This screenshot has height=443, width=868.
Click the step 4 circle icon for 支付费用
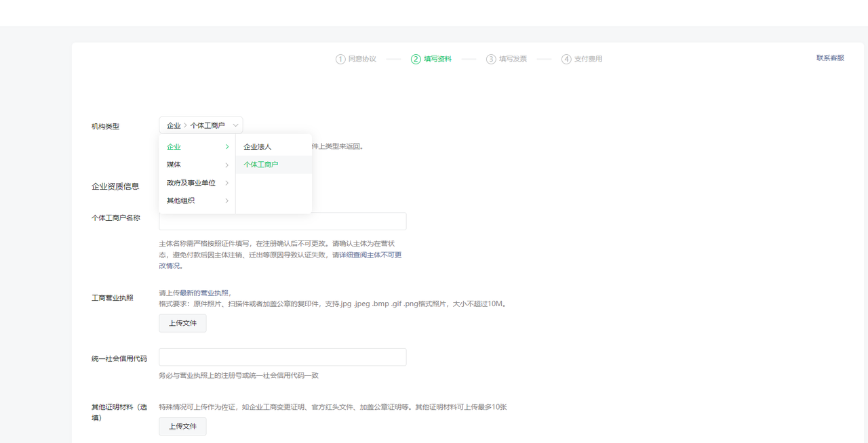(x=566, y=59)
